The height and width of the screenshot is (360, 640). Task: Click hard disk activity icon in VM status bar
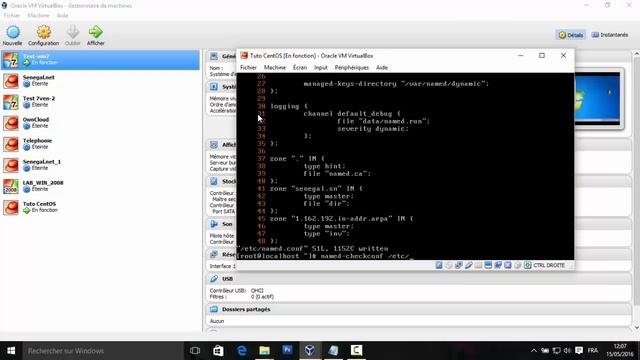[439, 265]
